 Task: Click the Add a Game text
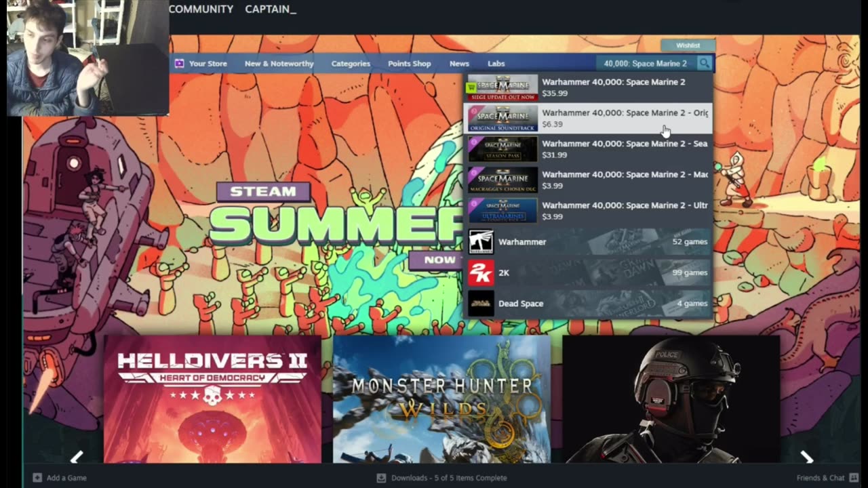[66, 478]
